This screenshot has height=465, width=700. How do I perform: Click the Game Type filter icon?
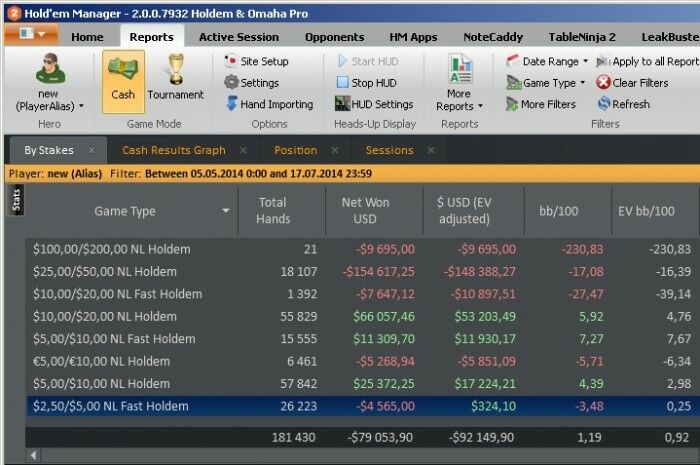pyautogui.click(x=513, y=83)
